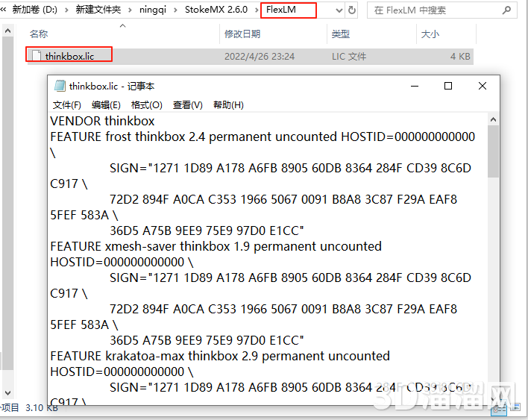Image resolution: width=528 pixels, height=420 pixels.
Task: Refresh the FlexLM folder view
Action: point(352,10)
